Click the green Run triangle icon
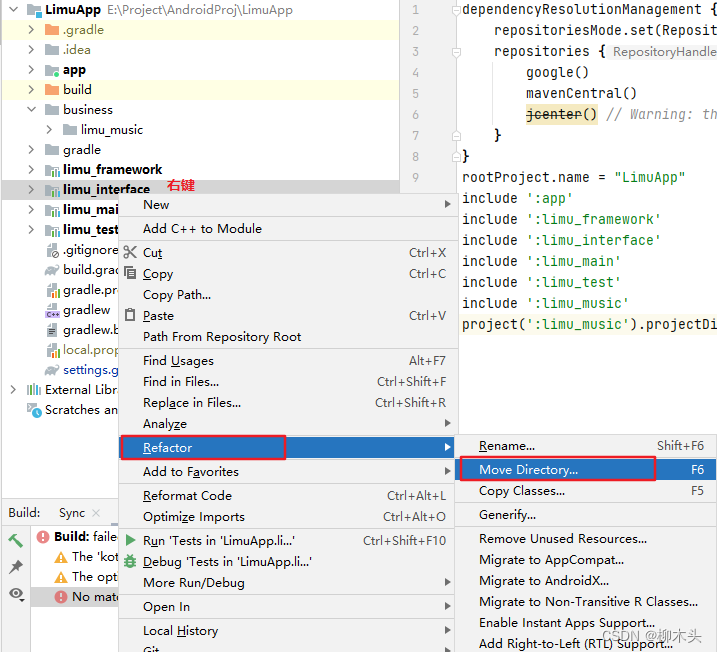Image resolution: width=717 pixels, height=652 pixels. tap(130, 540)
